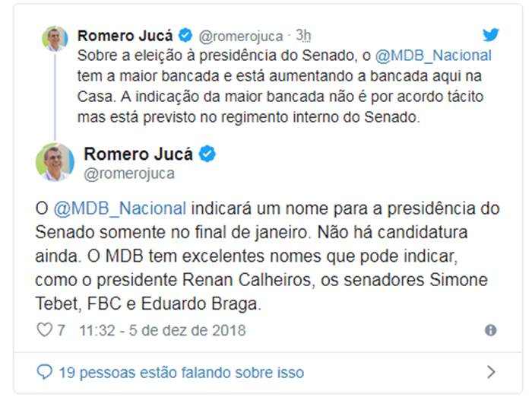This screenshot has width=532, height=404.
Task: Open the tweet timestamp 11:32 - 5 de dez de 2018
Action: (x=162, y=331)
